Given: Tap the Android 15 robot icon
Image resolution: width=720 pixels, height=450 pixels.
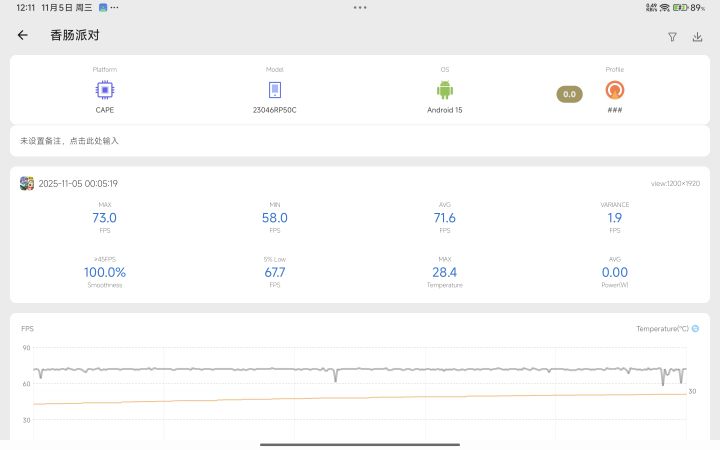Looking at the screenshot, I should click(444, 90).
